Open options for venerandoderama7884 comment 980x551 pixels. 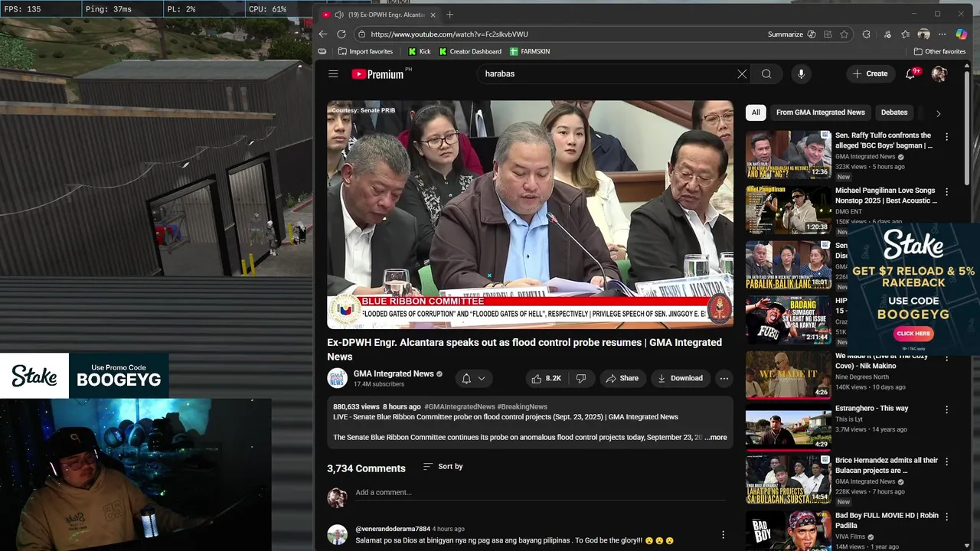(723, 534)
